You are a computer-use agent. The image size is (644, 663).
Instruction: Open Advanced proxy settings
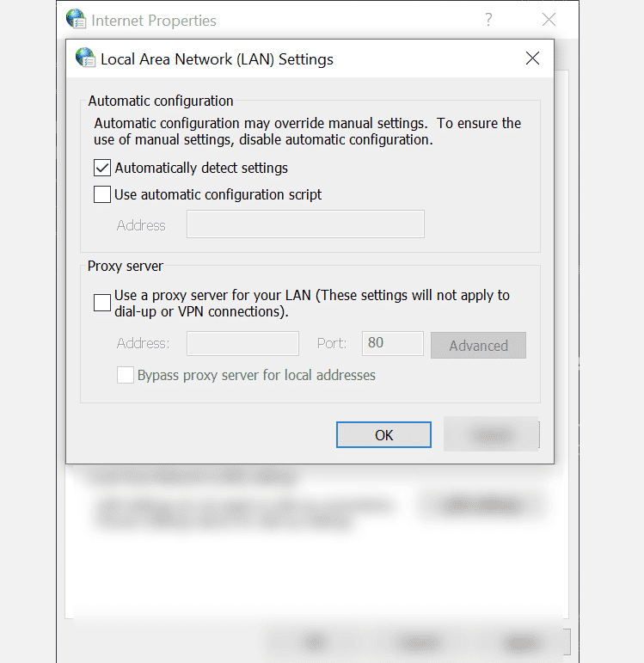coord(478,346)
